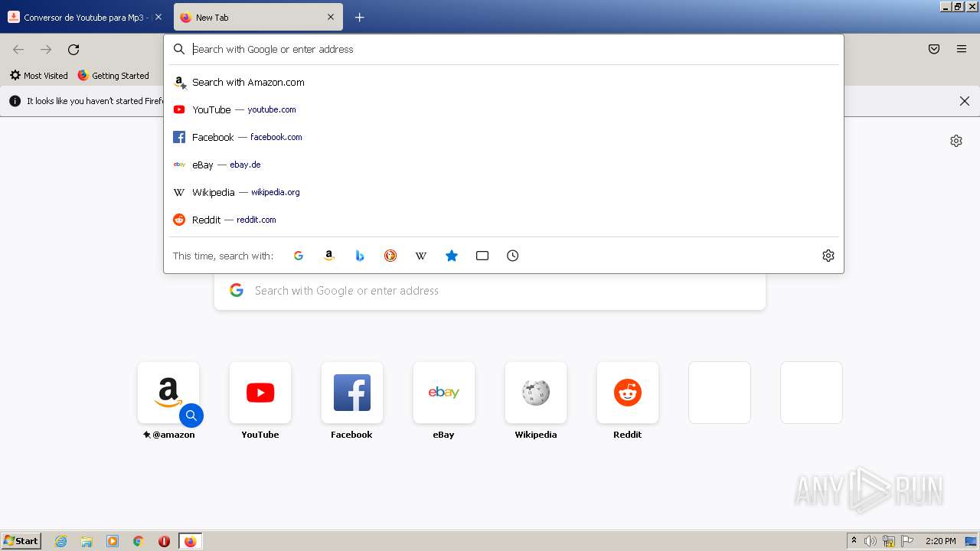
Task: Search in open Tabs icon
Action: 482,256
